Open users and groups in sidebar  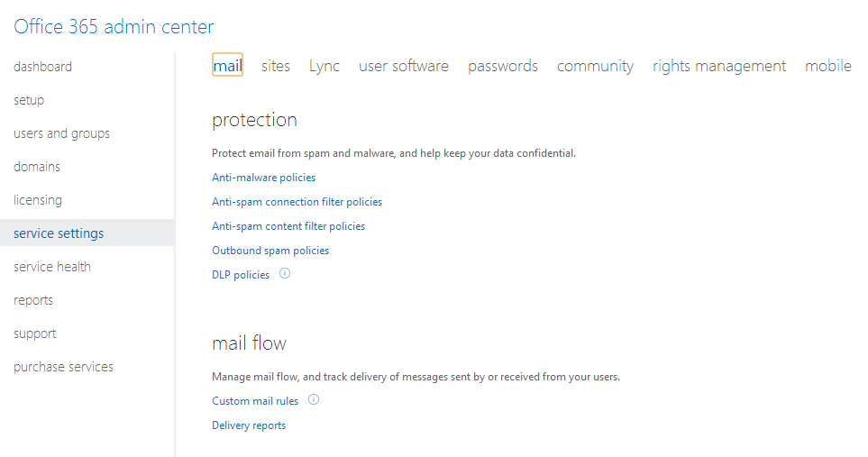tap(62, 133)
